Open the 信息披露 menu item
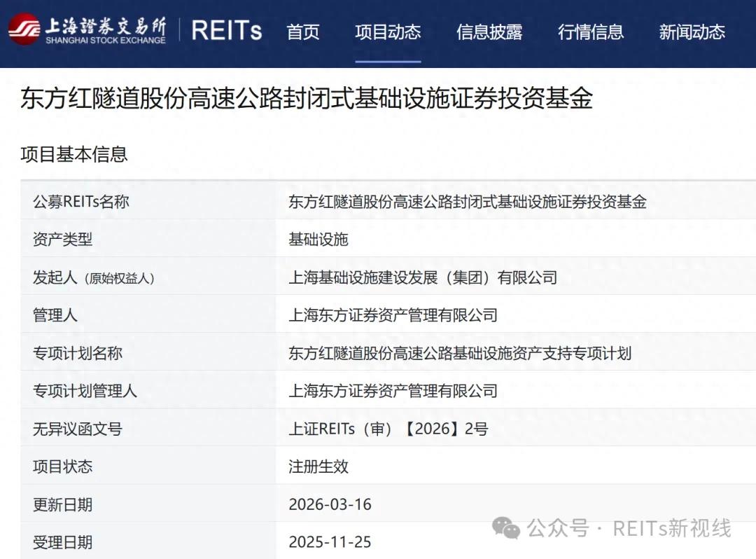 (491, 32)
